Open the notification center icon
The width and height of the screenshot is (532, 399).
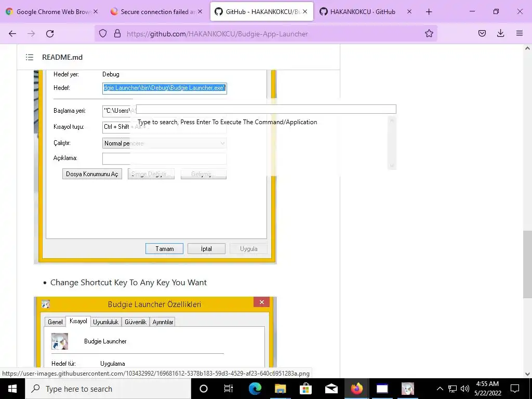pyautogui.click(x=515, y=389)
